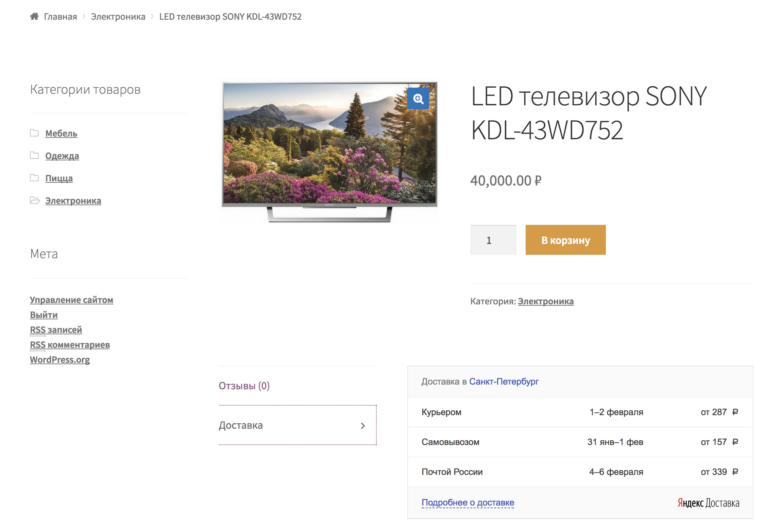Screen dimensions: 765x532
Task: Click the quantity input field
Action: (493, 240)
